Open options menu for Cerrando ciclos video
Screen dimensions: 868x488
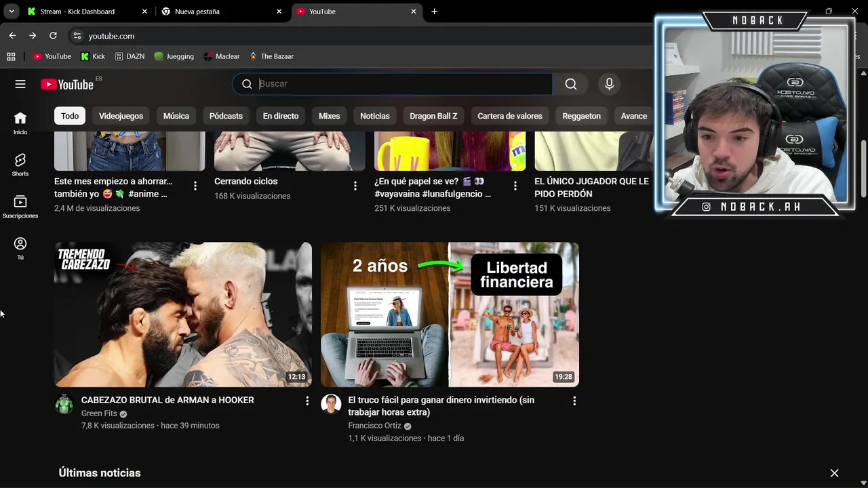point(355,186)
